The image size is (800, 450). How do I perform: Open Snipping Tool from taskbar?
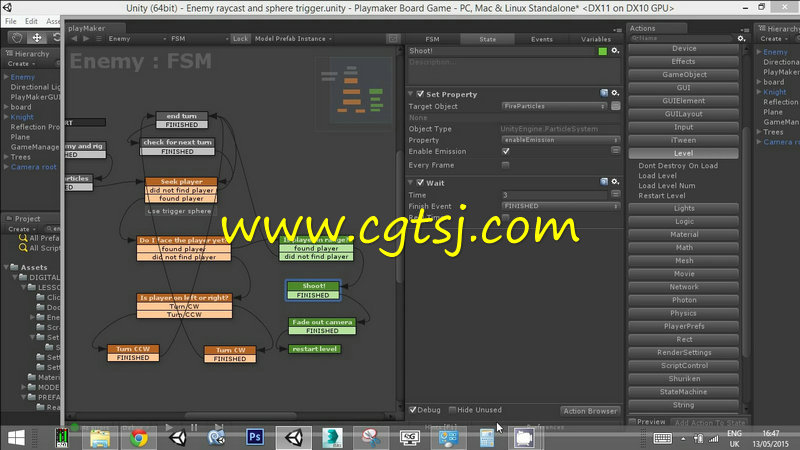(x=371, y=438)
